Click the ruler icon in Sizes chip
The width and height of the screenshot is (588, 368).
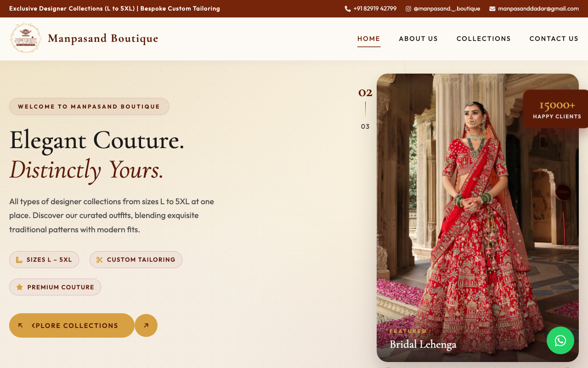[19, 259]
